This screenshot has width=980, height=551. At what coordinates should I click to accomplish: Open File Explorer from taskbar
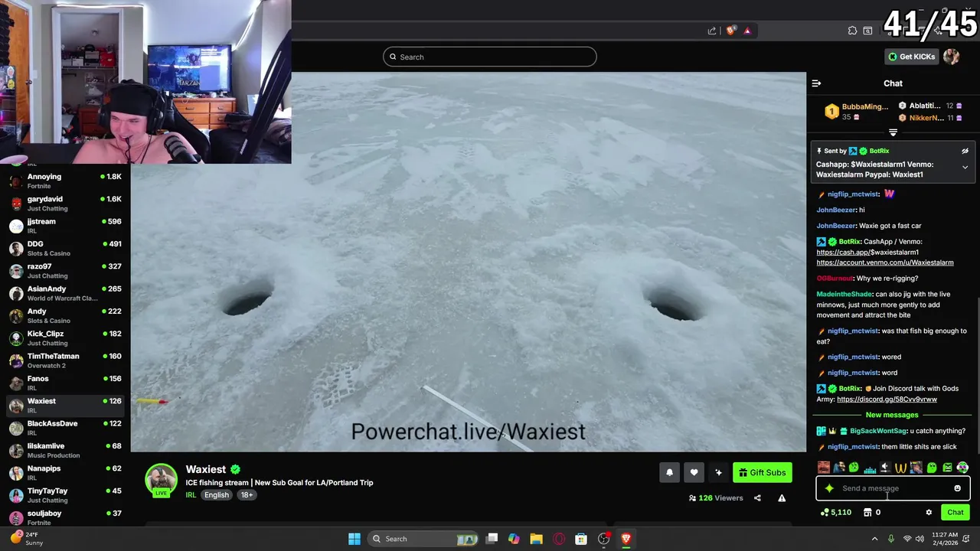[536, 539]
